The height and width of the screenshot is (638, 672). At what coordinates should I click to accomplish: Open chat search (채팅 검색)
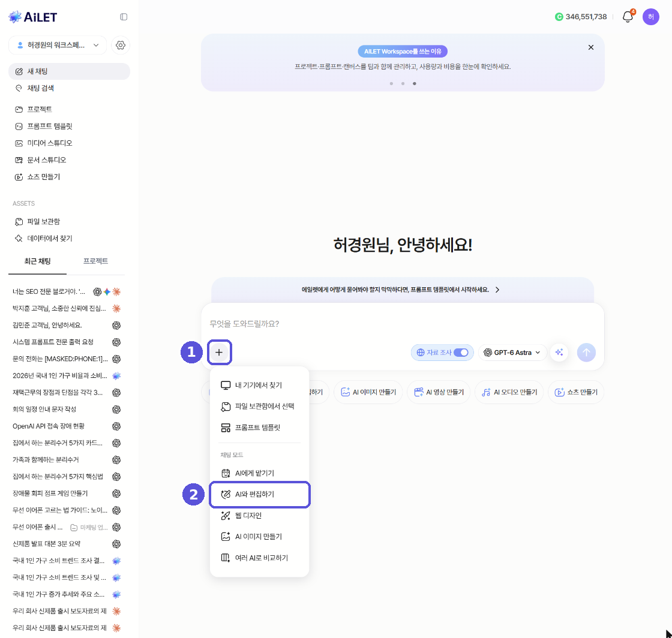coord(69,88)
